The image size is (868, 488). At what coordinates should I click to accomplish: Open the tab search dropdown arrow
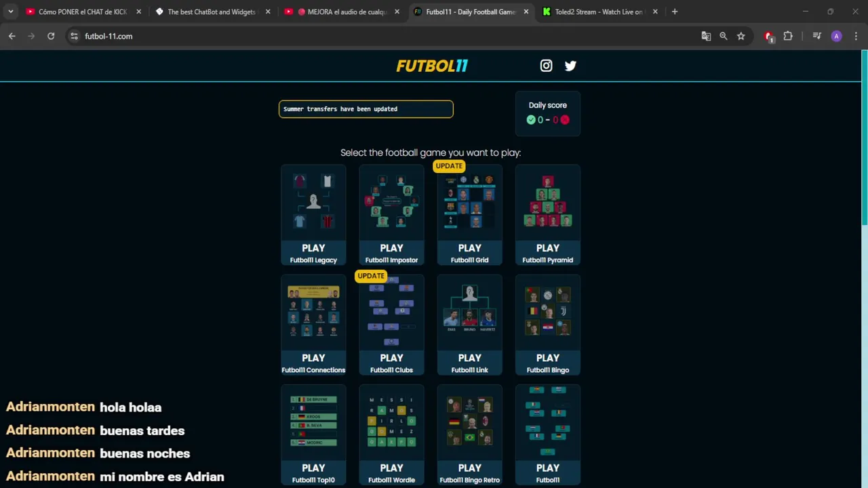tap(10, 12)
